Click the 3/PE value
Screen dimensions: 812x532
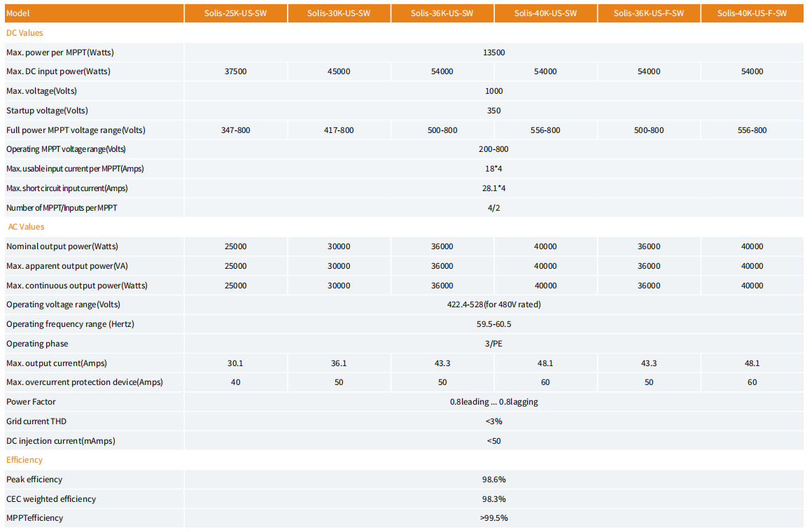click(x=493, y=344)
